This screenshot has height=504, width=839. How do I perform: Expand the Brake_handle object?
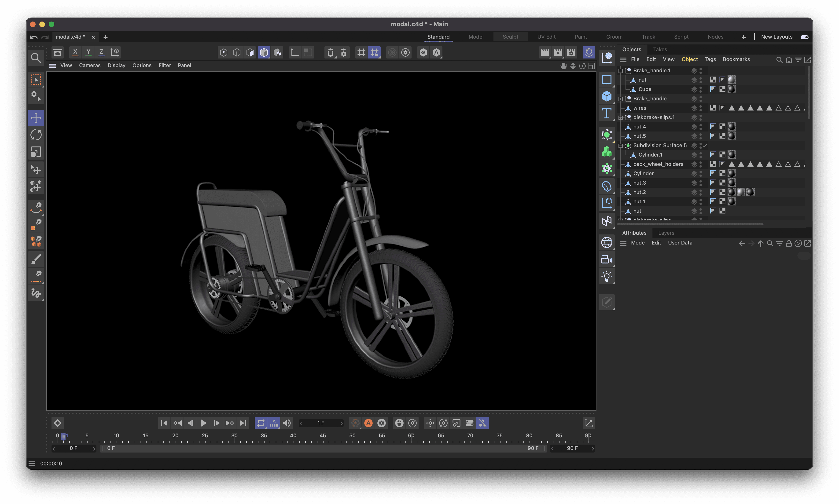621,99
